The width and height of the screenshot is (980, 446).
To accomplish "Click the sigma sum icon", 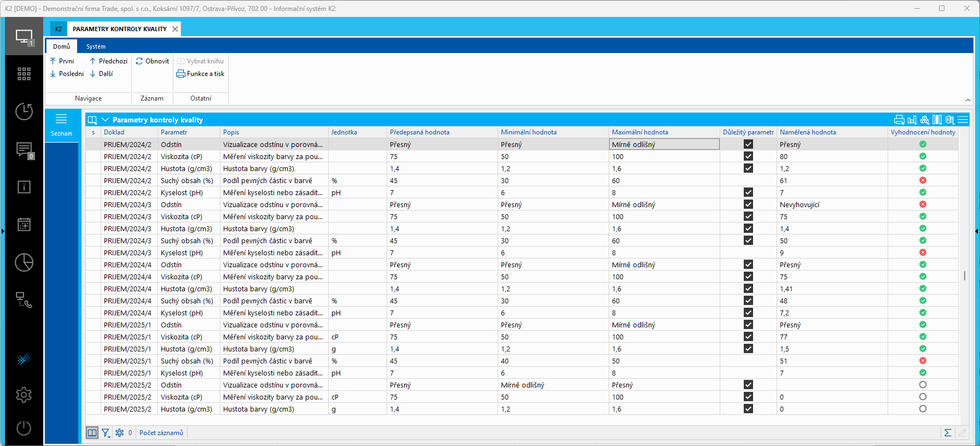I will (948, 433).
